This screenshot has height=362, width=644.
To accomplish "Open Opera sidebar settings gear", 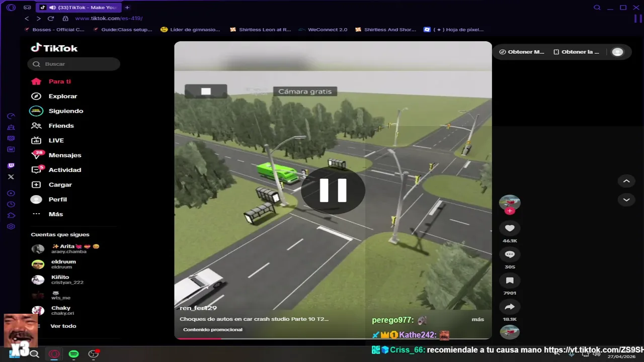I will click(11, 227).
